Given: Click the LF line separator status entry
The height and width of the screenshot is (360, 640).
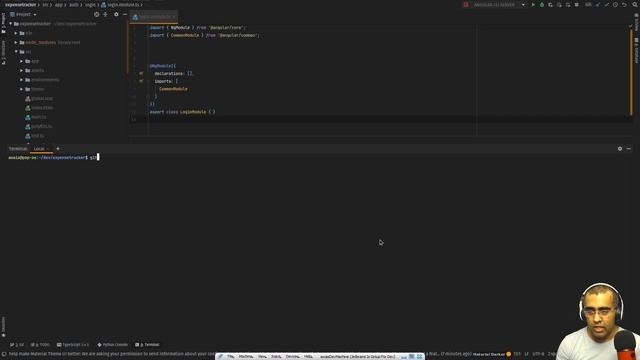Looking at the screenshot, I should (x=526, y=354).
